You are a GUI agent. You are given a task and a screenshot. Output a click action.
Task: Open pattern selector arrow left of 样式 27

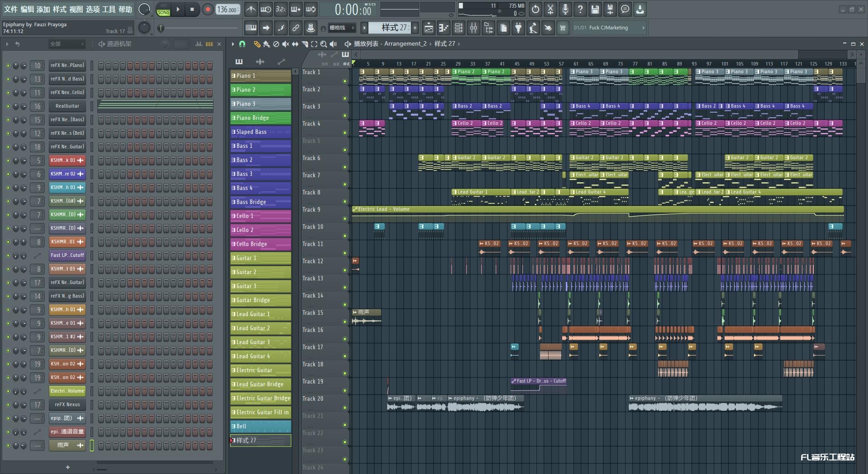tap(364, 28)
